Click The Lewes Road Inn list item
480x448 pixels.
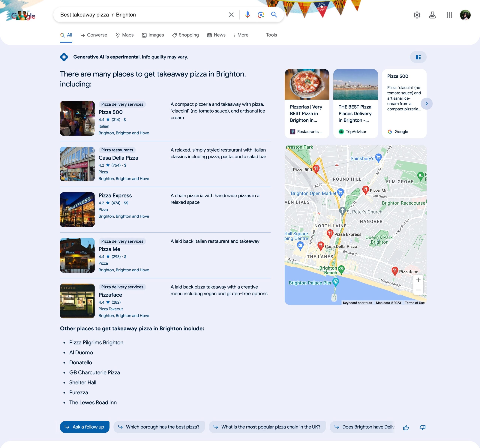click(x=93, y=402)
